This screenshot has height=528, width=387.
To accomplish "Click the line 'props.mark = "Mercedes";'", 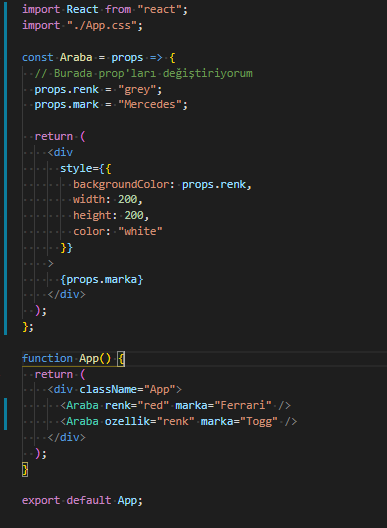I will [x=111, y=104].
